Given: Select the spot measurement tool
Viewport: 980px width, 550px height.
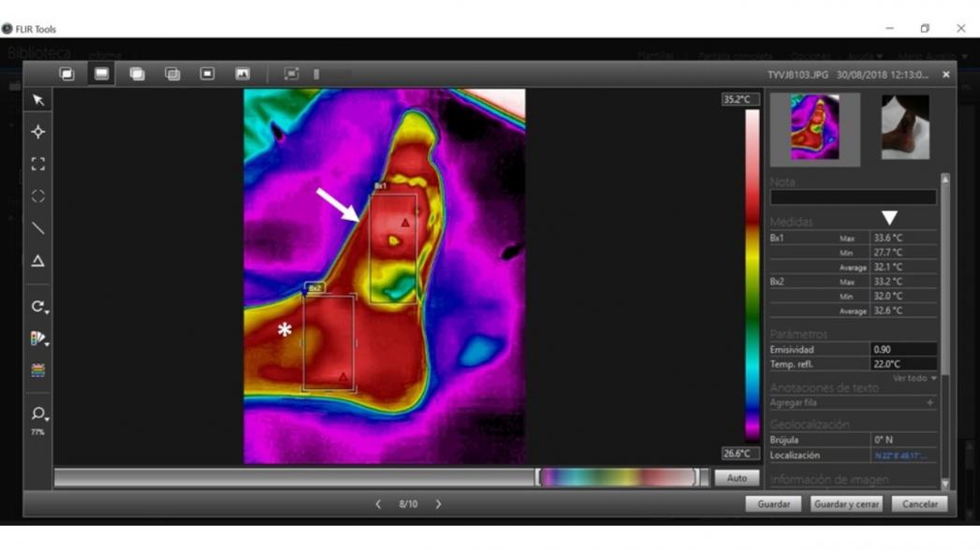Looking at the screenshot, I should pos(38,132).
